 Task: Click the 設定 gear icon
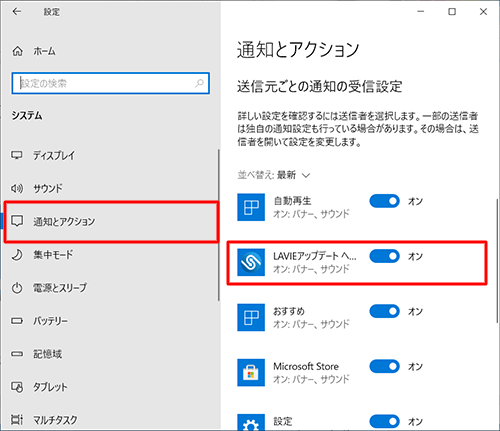pos(251,422)
